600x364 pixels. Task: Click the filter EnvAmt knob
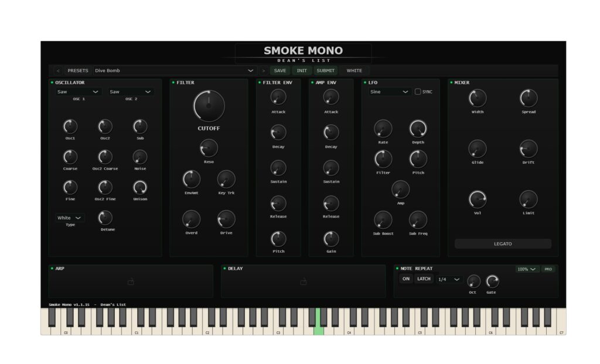coord(192,179)
